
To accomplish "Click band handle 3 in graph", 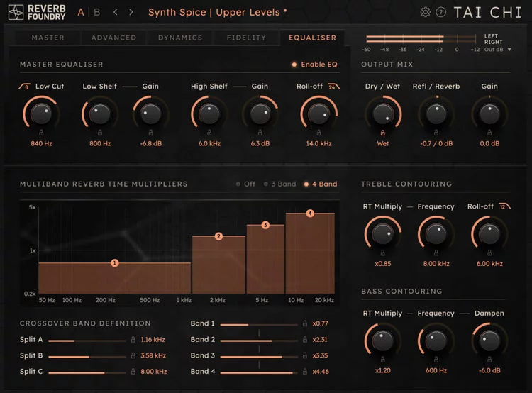I will pyautogui.click(x=265, y=225).
